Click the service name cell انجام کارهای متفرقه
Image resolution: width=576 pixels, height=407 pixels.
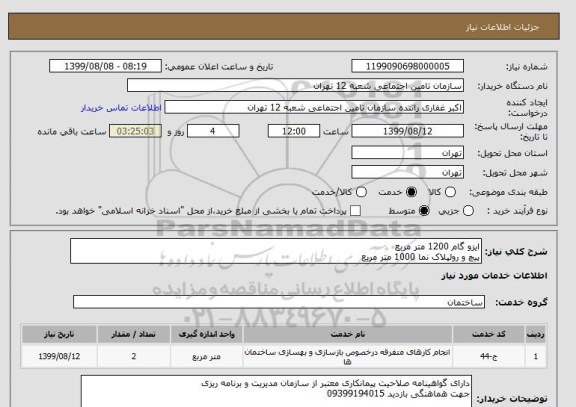(348, 356)
